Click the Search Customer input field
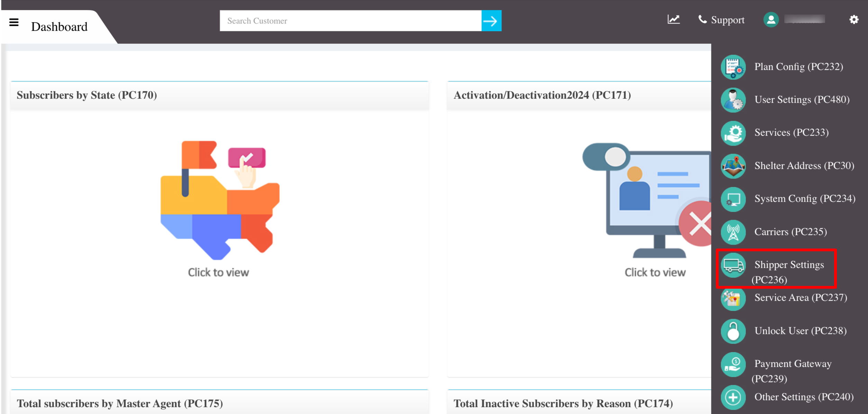868x414 pixels. coord(351,21)
